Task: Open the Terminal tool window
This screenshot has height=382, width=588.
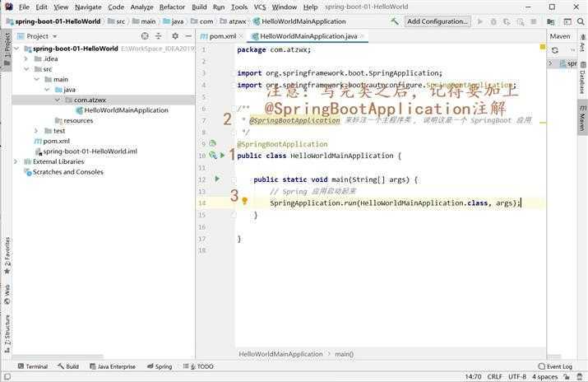Action: pos(33,366)
